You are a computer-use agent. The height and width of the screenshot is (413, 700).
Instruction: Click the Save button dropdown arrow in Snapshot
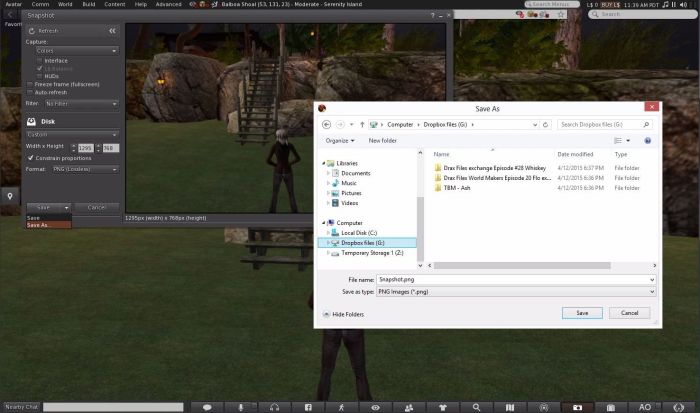coord(66,208)
